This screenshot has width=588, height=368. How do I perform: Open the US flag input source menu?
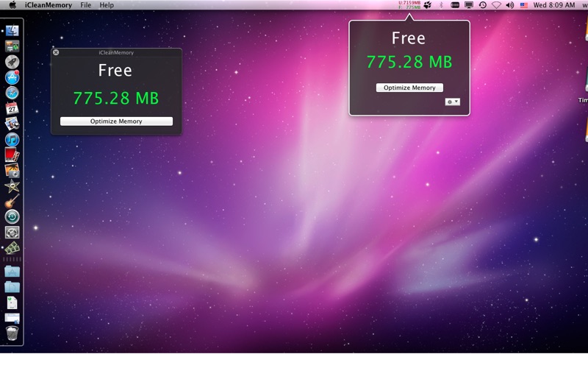pos(523,5)
